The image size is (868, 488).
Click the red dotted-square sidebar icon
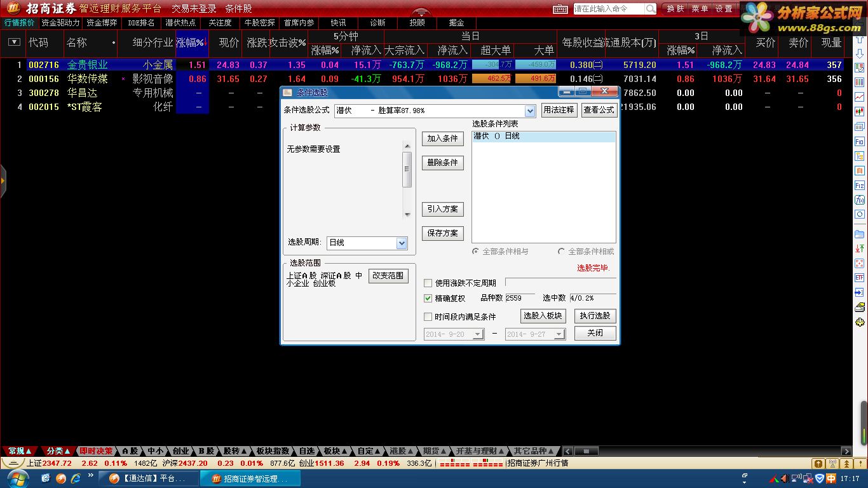pyautogui.click(x=860, y=263)
